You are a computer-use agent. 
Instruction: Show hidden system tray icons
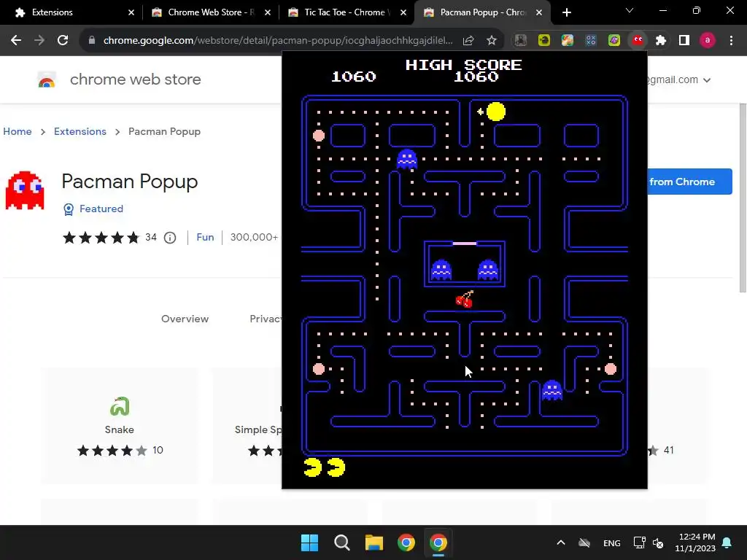(561, 542)
